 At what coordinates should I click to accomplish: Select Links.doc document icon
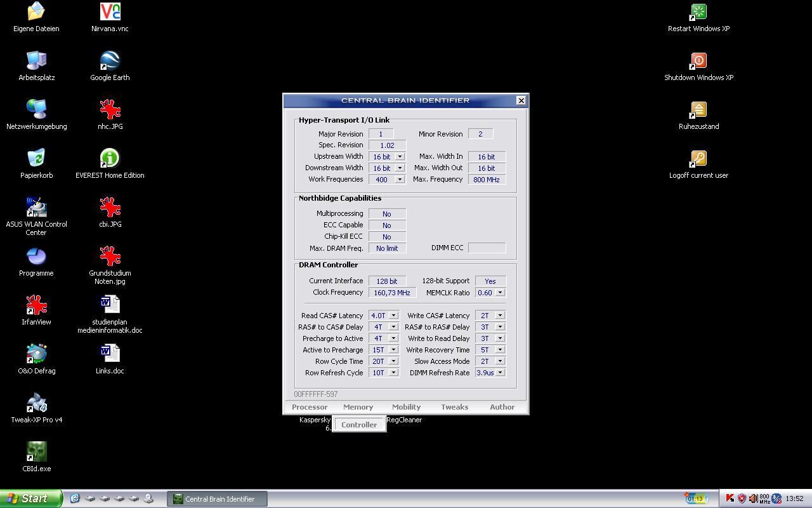tap(110, 359)
